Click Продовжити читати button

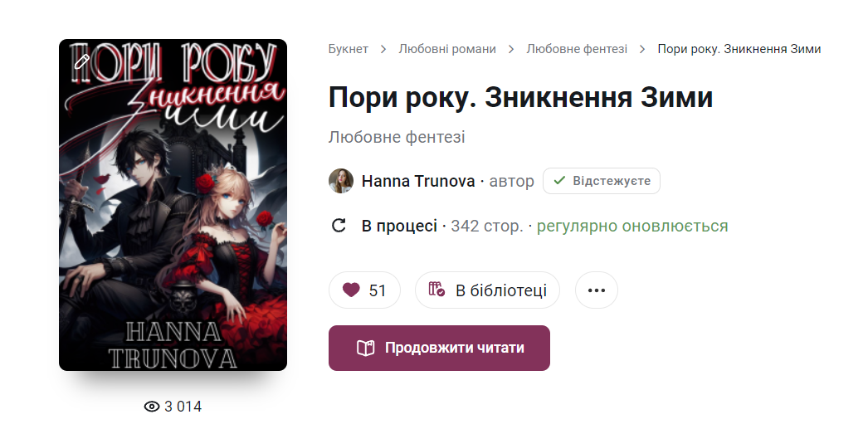point(439,349)
